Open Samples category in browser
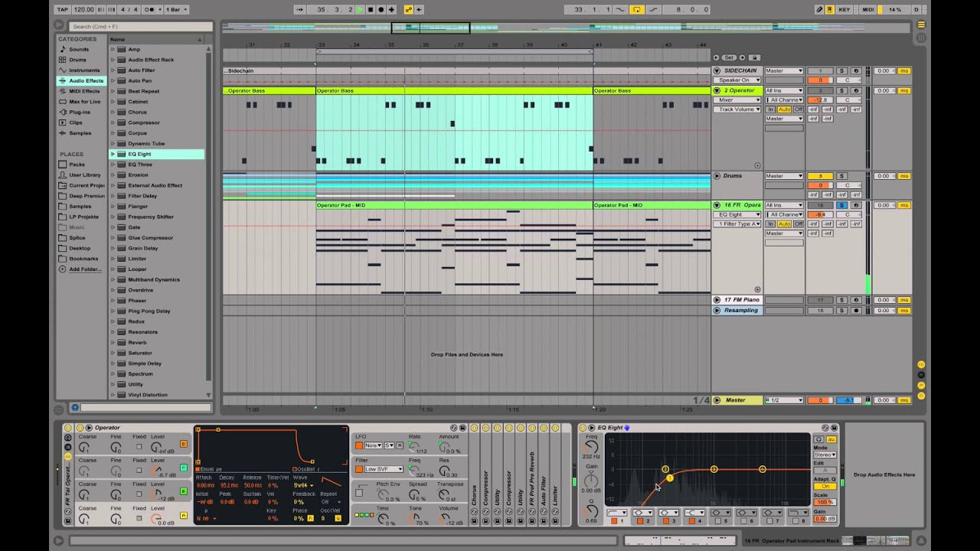980x551 pixels. pos(80,133)
